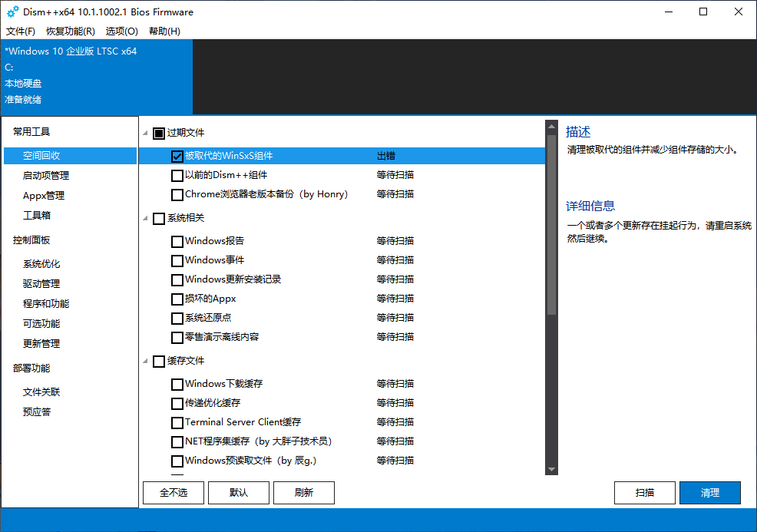Check 损坏的Appx checkbox
757x532 pixels.
click(177, 299)
